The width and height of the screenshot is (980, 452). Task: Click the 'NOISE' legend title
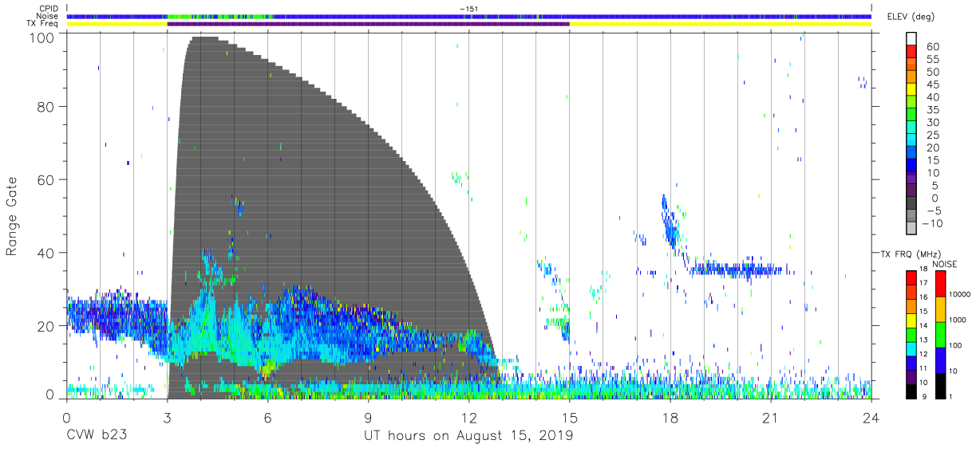pyautogui.click(x=945, y=264)
